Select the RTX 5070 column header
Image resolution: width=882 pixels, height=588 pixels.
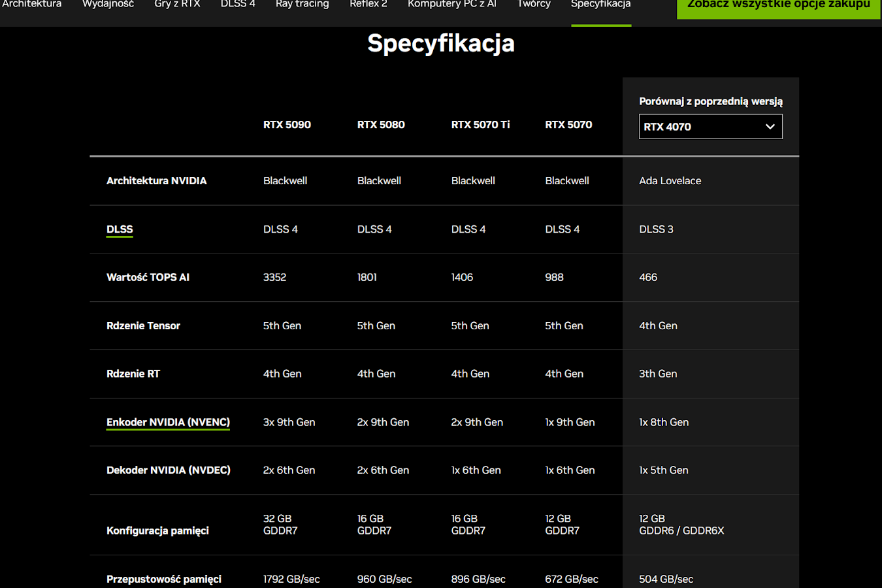[568, 125]
